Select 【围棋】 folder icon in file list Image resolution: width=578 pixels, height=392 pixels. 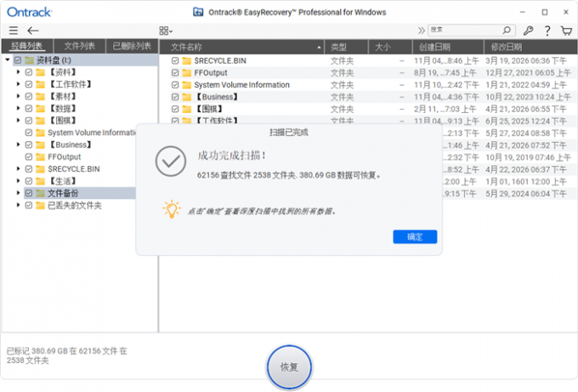pos(187,109)
